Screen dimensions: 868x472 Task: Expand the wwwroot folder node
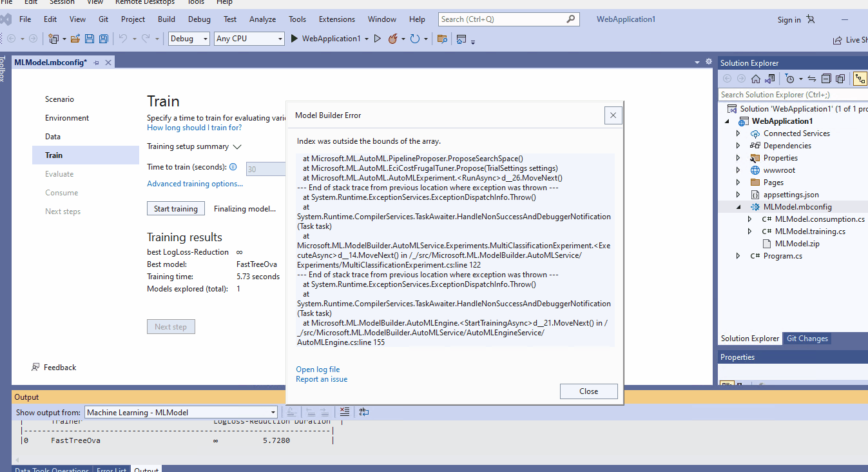738,170
